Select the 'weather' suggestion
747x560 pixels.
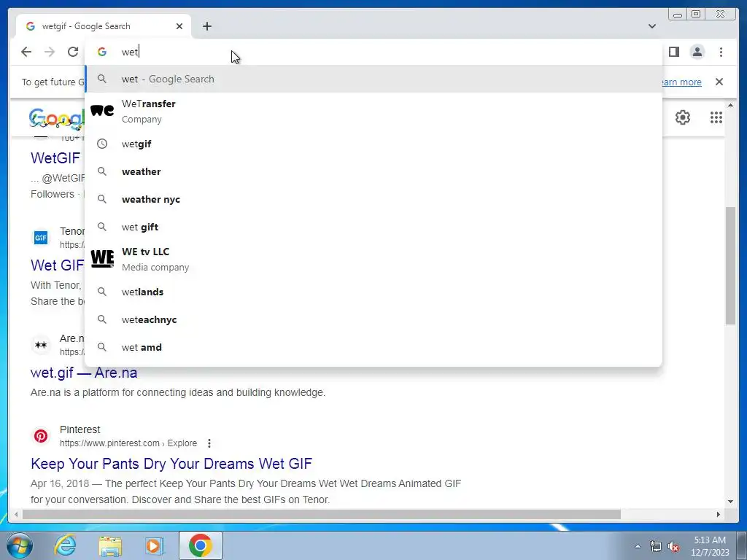pyautogui.click(x=373, y=171)
